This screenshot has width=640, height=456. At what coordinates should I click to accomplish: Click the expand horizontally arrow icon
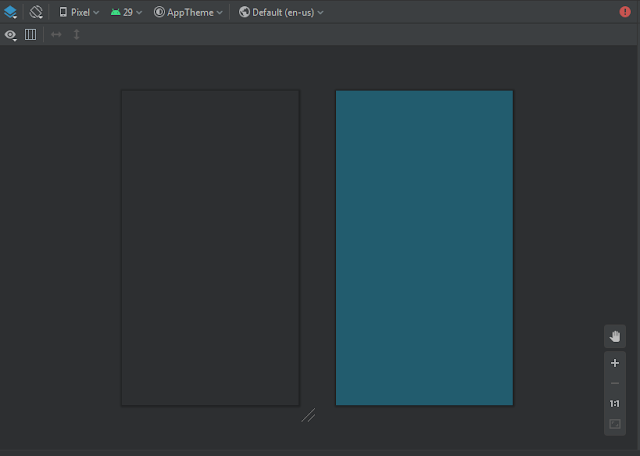tap(56, 35)
